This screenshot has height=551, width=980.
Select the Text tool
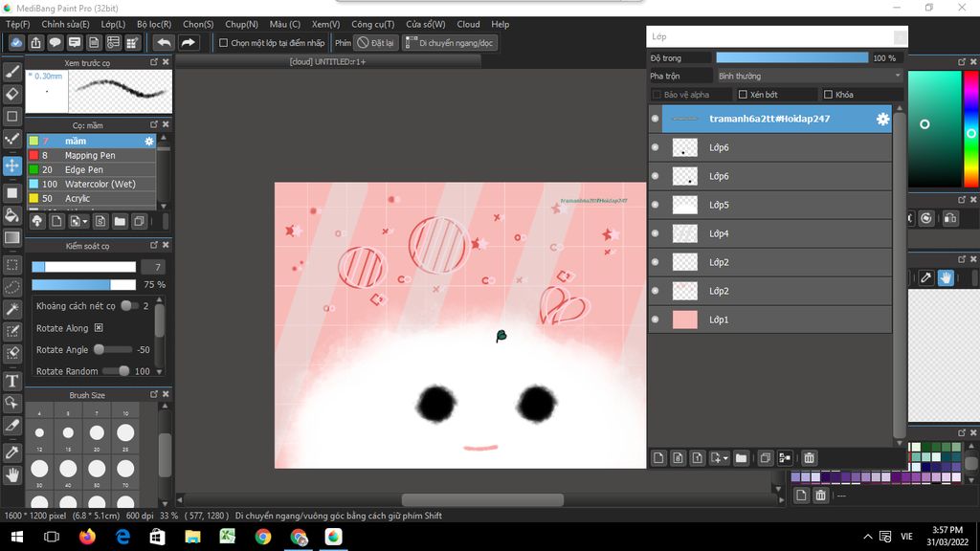point(11,381)
